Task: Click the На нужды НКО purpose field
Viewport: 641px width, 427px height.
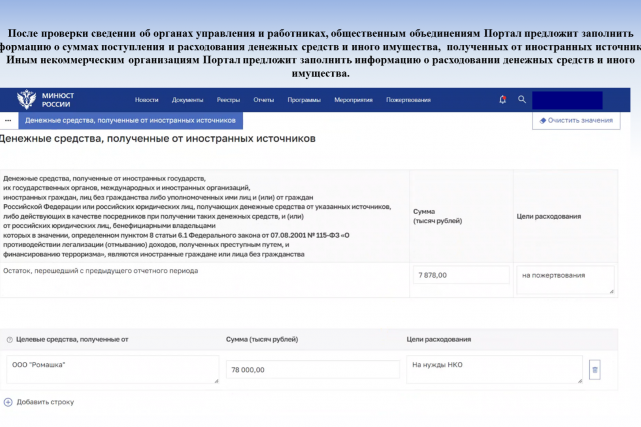Action: click(494, 369)
